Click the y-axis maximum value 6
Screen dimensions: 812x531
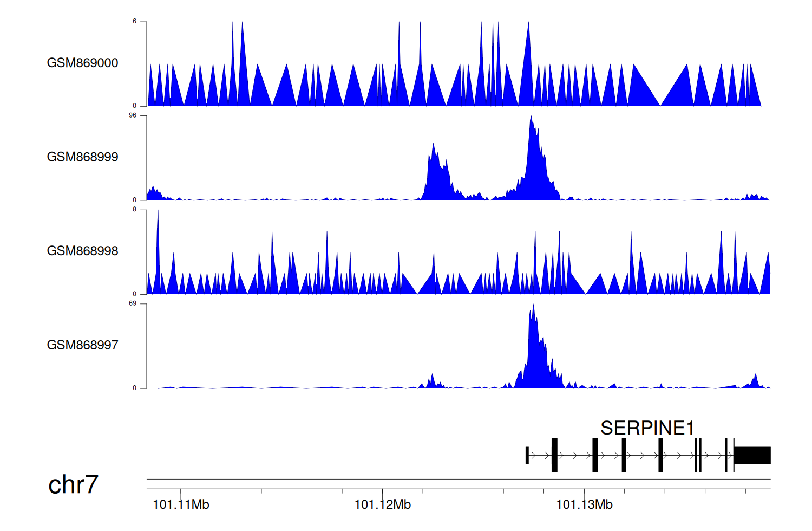tap(134, 22)
